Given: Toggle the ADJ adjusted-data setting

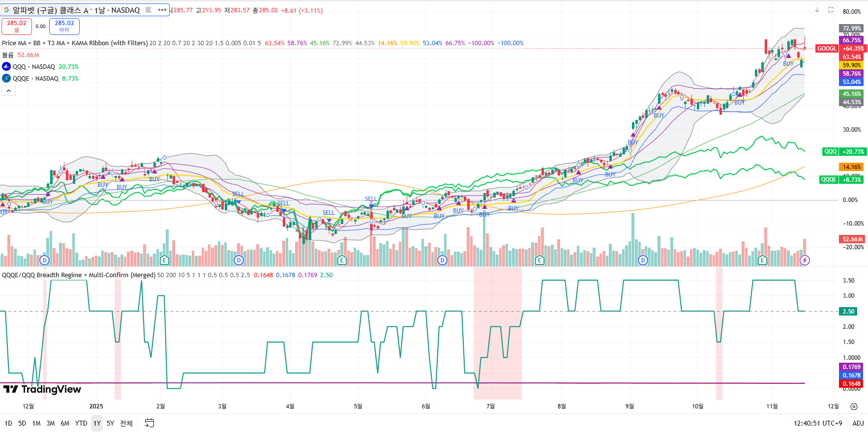Looking at the screenshot, I should click(858, 423).
